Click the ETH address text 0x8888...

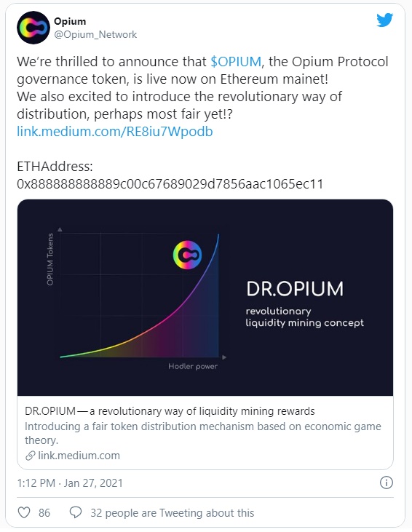tap(170, 184)
